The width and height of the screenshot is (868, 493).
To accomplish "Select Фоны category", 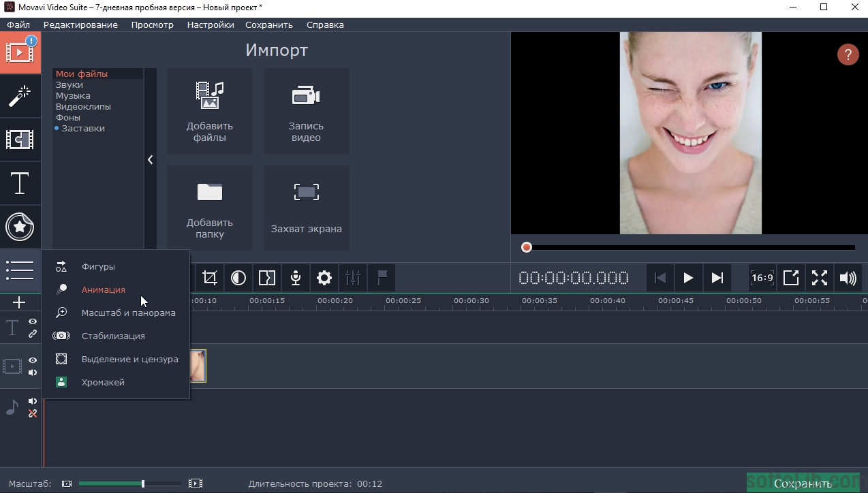I will click(97, 117).
